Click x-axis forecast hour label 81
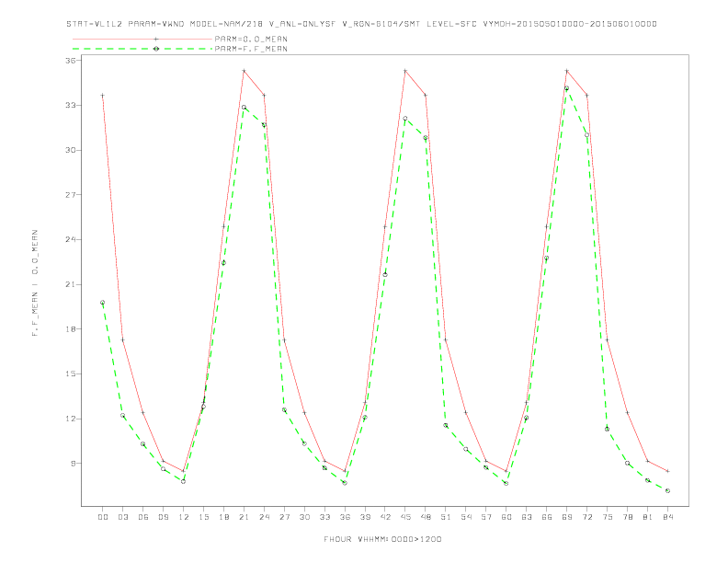This screenshot has width=728, height=563. [647, 517]
